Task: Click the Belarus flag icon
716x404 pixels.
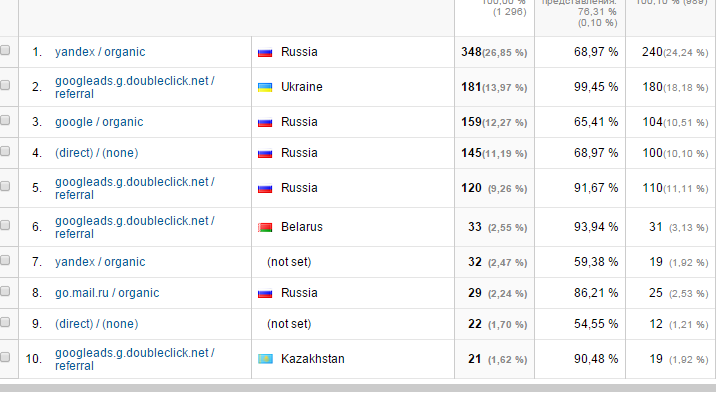Action: pos(265,228)
